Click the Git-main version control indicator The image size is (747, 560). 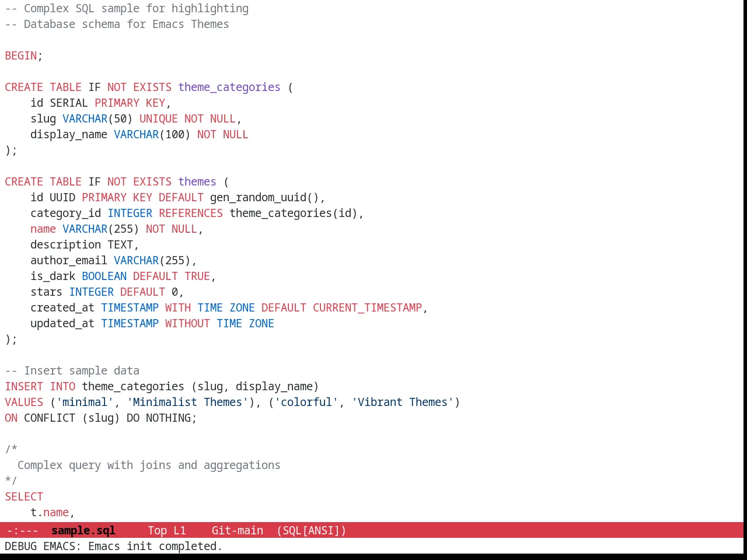tap(238, 530)
